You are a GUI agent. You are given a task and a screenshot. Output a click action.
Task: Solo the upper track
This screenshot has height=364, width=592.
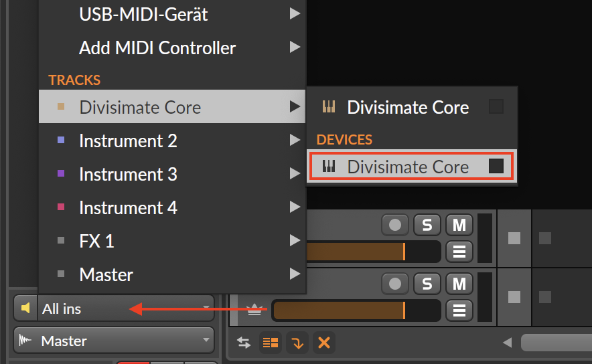click(427, 225)
